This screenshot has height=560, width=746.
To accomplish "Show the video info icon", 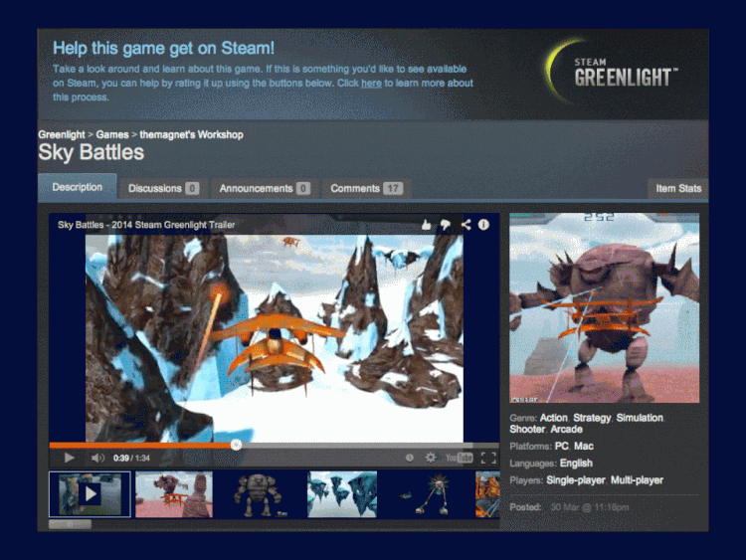I will click(x=483, y=225).
